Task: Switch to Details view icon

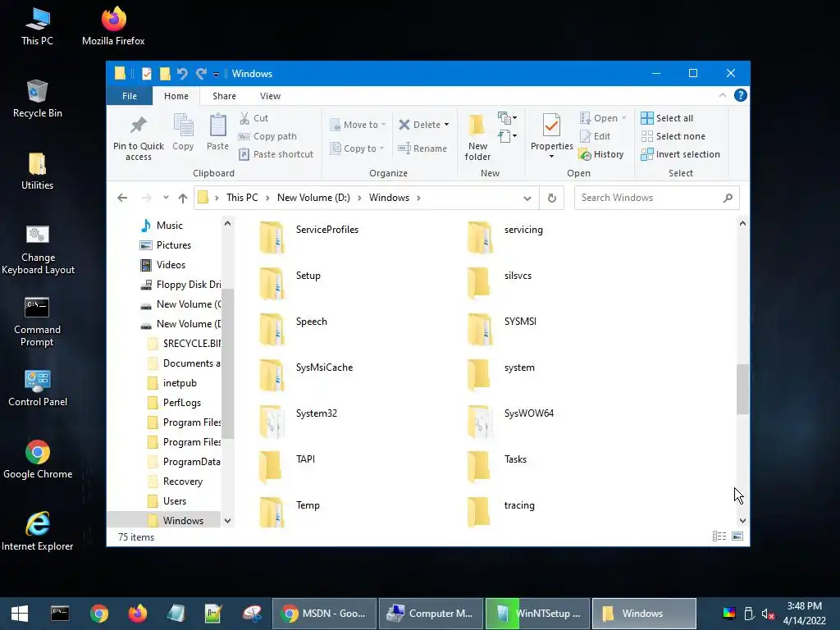Action: pos(719,536)
